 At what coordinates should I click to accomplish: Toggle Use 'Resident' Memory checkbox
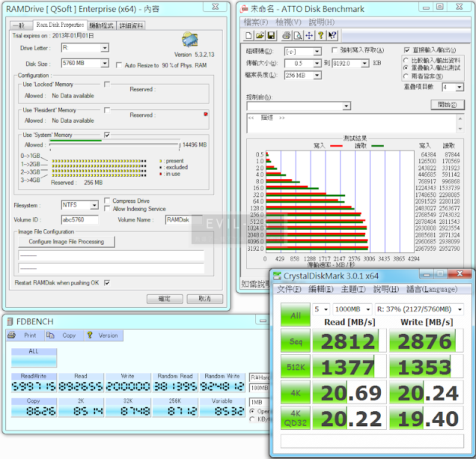coord(107,110)
